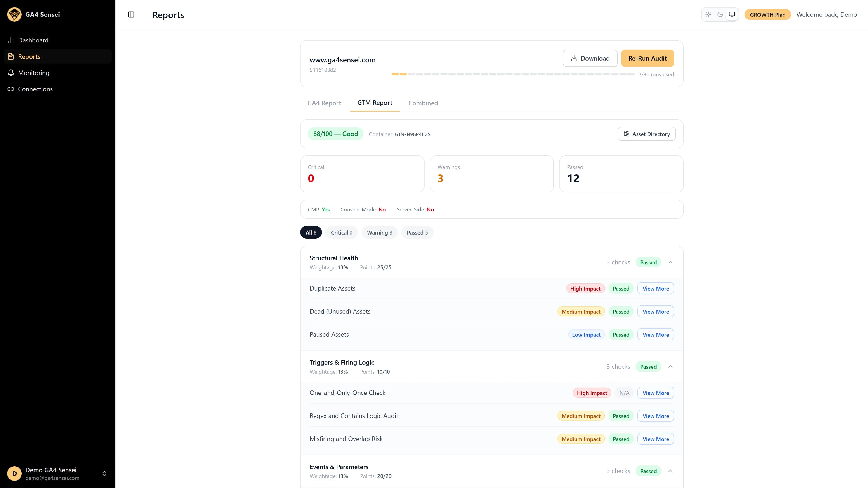The height and width of the screenshot is (488, 868).
Task: Collapse the Events & Parameters section
Action: click(670, 471)
